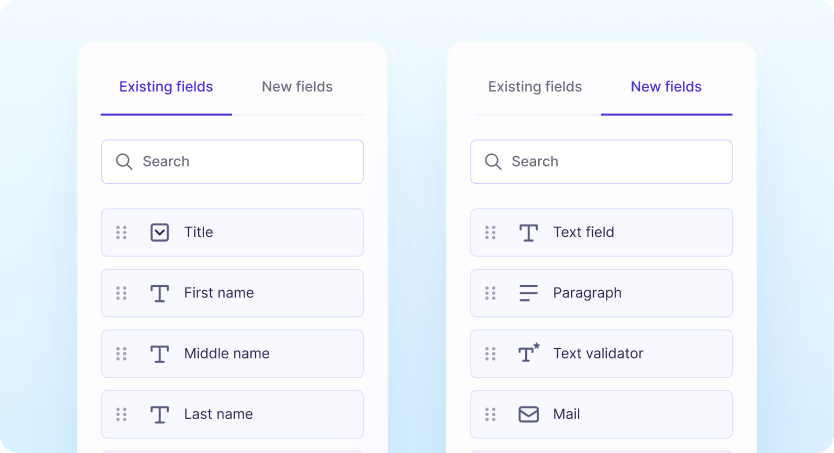Click the drag handle on Title field
The height and width of the screenshot is (453, 834).
(121, 232)
